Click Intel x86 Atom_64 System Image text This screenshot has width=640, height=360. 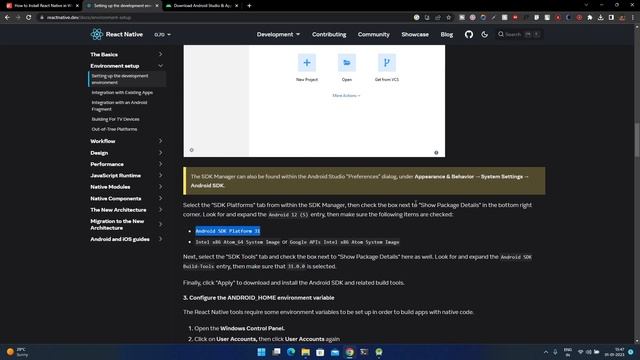point(238,242)
